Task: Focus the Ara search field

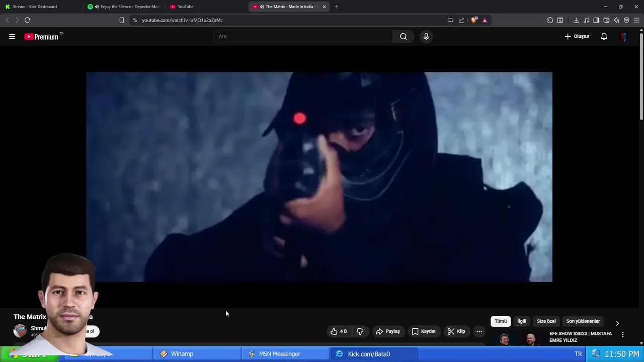Action: pos(303,36)
